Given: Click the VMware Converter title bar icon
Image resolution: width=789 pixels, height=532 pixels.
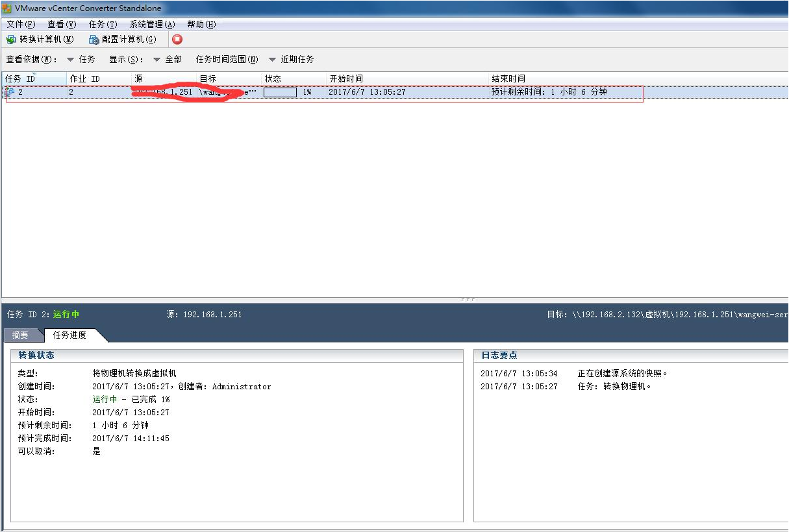Looking at the screenshot, I should (x=6, y=8).
